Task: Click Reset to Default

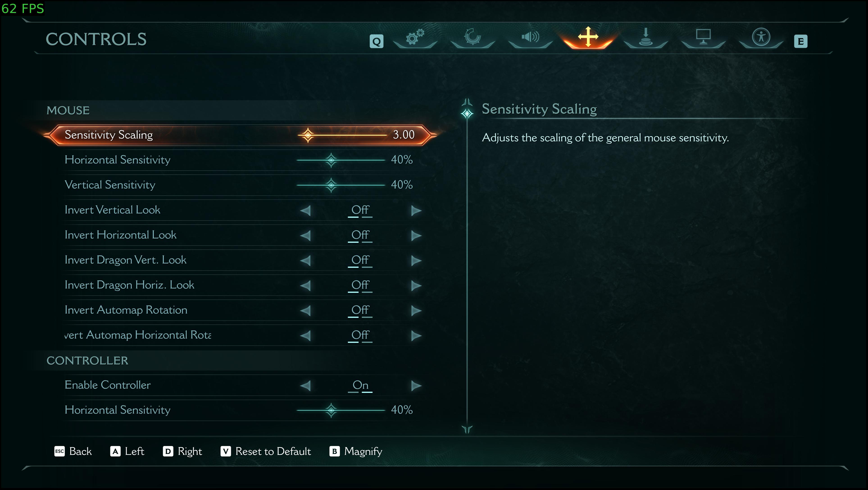Action: click(266, 451)
